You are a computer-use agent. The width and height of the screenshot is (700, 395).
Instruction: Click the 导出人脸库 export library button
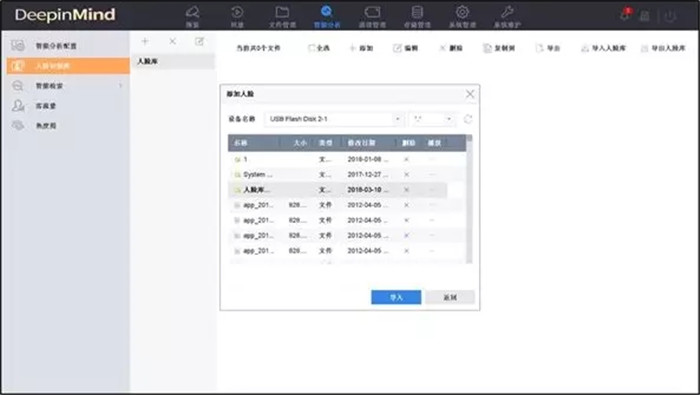663,48
